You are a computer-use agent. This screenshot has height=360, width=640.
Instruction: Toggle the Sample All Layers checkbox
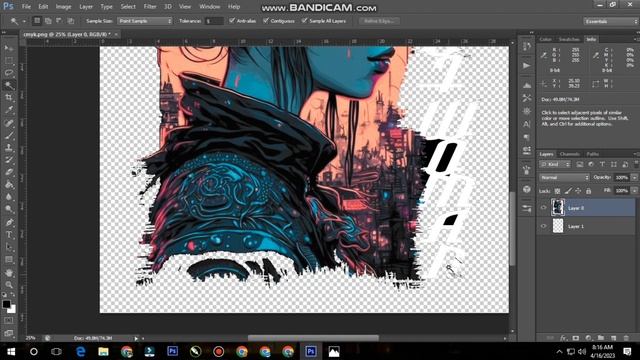(304, 20)
